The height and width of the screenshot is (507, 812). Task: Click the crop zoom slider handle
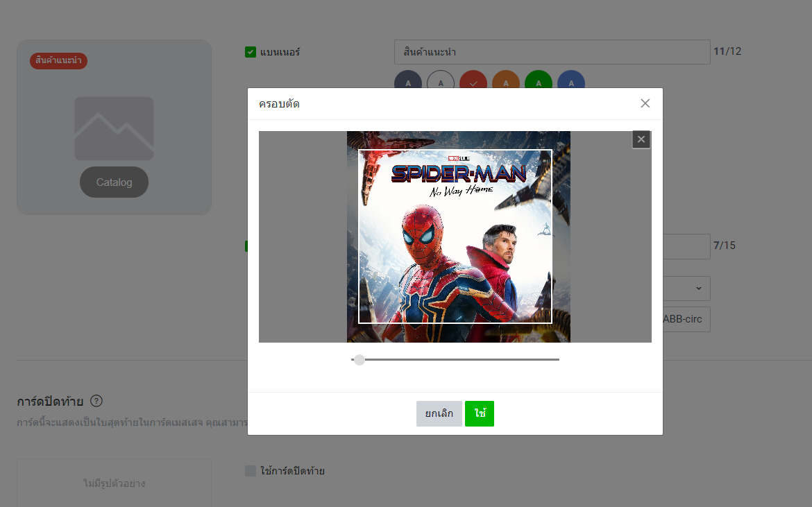tap(359, 359)
